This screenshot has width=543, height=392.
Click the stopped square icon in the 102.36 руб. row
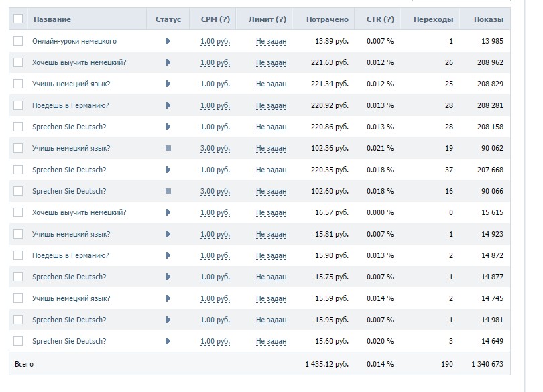click(x=168, y=148)
